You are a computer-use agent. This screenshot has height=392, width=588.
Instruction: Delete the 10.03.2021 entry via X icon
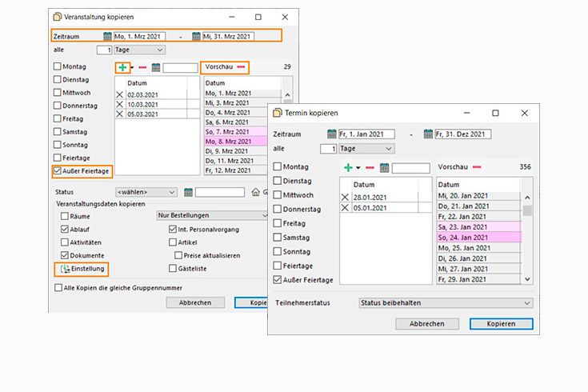click(x=120, y=104)
